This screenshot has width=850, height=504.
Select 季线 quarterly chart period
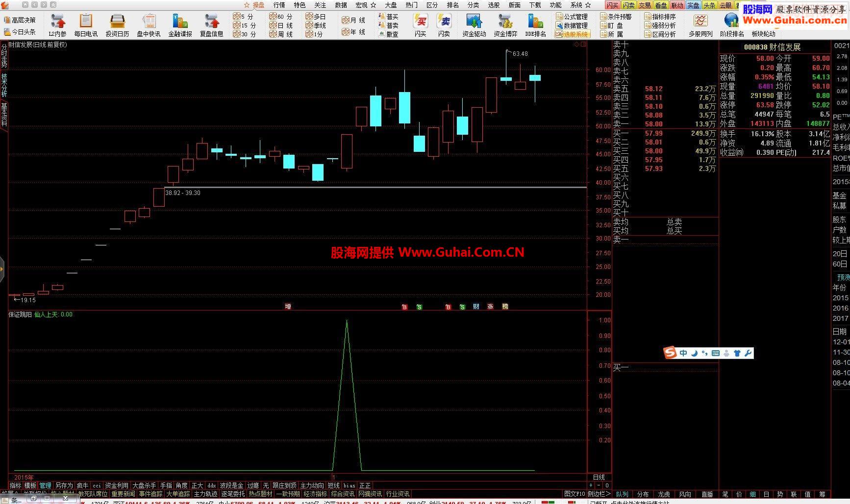tap(316, 25)
